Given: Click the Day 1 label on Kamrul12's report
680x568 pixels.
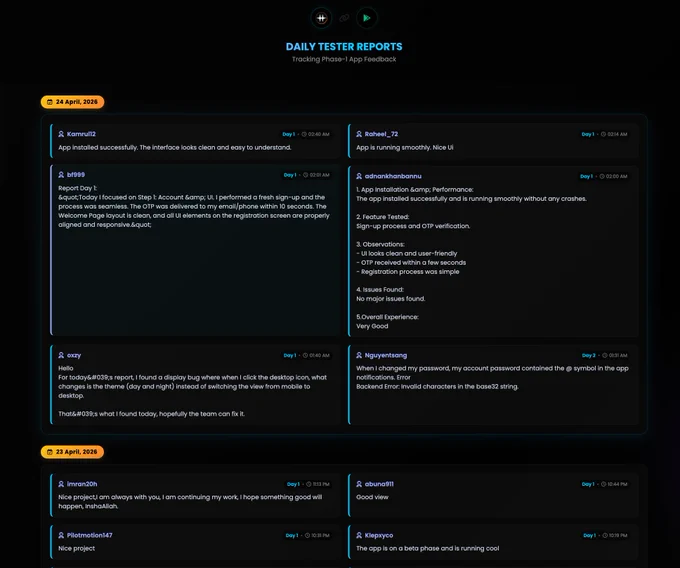Looking at the screenshot, I should [288, 134].
